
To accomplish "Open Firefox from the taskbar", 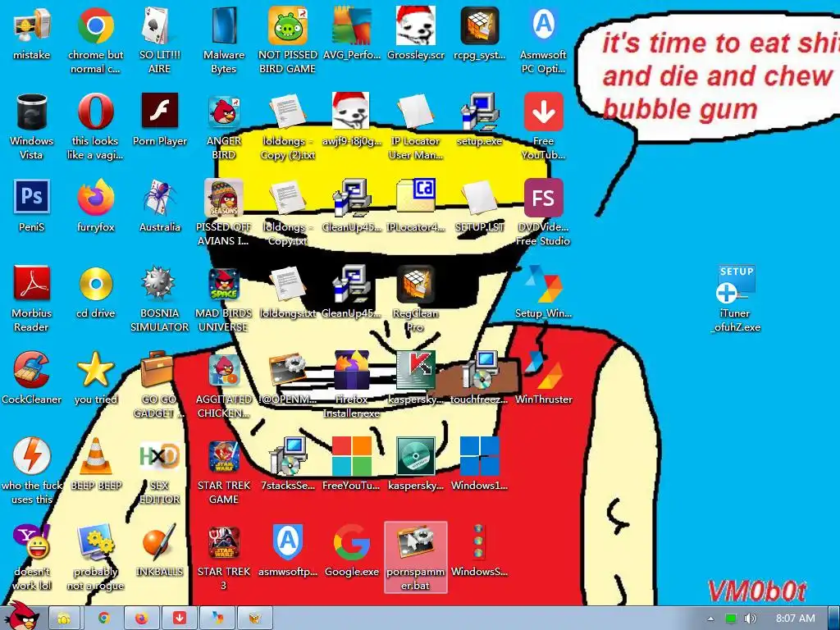I will 141,619.
